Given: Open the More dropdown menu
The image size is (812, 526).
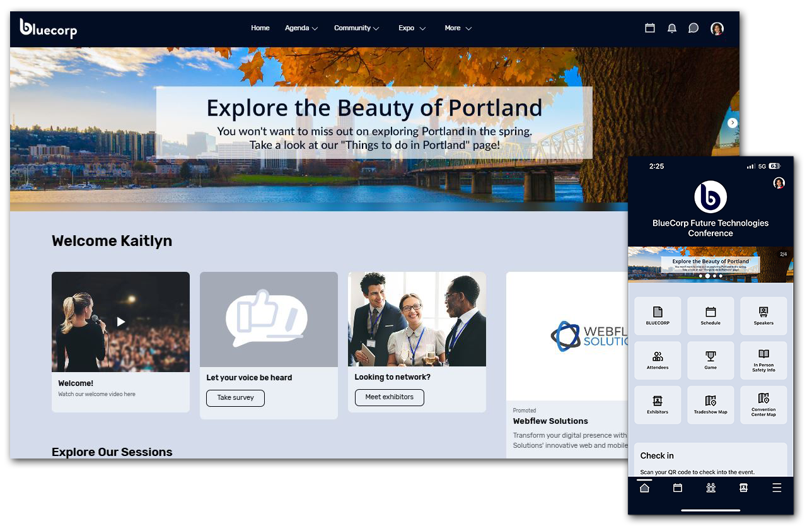Looking at the screenshot, I should [x=458, y=28].
